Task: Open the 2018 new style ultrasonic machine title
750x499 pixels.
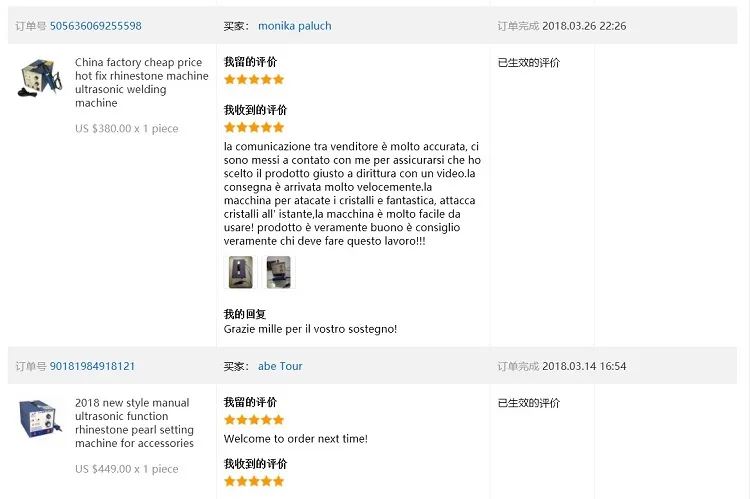Action: point(135,423)
